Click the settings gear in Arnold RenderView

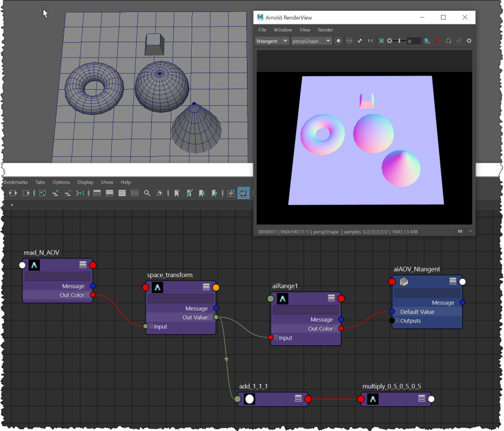click(x=469, y=41)
